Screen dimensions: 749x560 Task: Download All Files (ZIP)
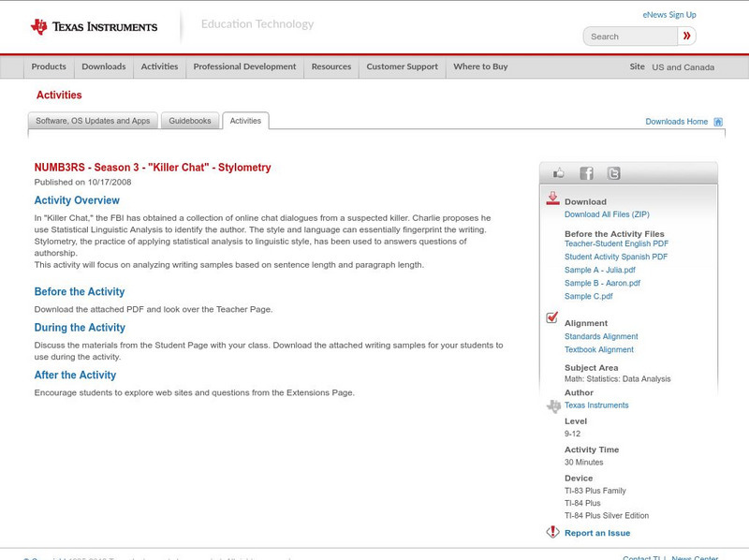point(607,214)
